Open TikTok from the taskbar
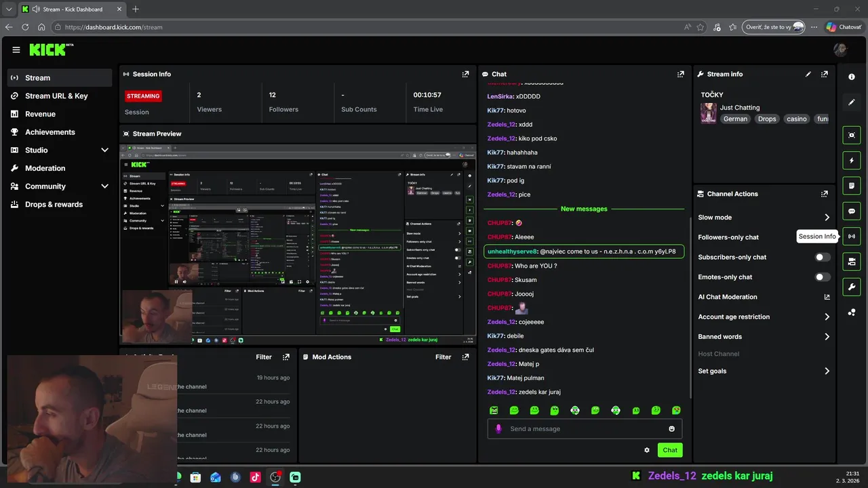The height and width of the screenshot is (488, 868). coord(256,477)
